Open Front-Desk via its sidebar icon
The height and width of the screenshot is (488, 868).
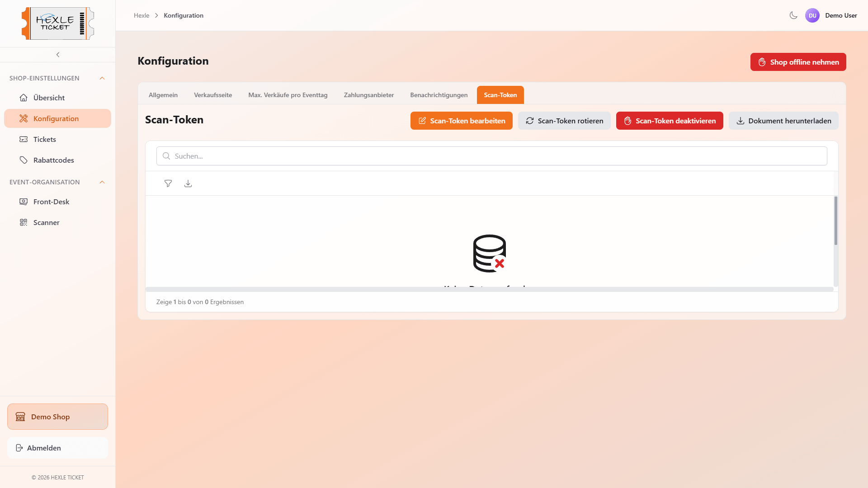[23, 202]
